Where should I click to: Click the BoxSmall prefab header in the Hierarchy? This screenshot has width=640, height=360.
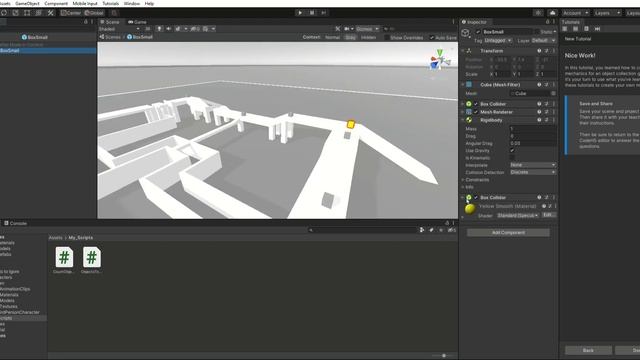[35, 37]
